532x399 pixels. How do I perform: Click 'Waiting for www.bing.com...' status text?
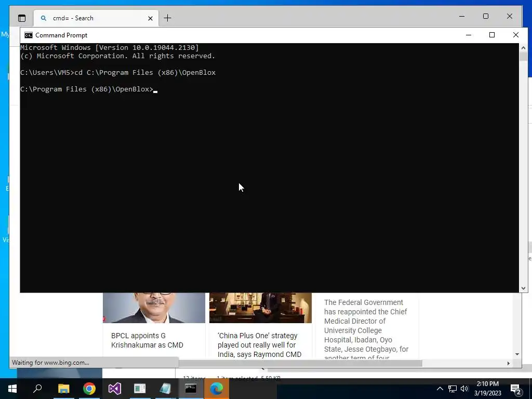50,362
